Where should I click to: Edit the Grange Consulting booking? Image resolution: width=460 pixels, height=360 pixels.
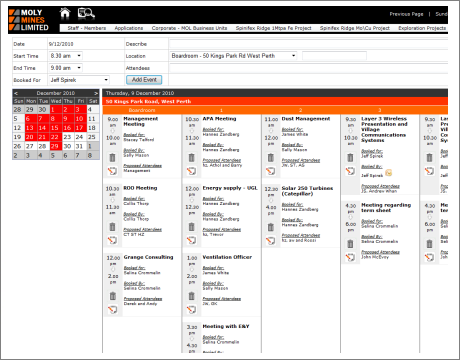[x=112, y=309]
